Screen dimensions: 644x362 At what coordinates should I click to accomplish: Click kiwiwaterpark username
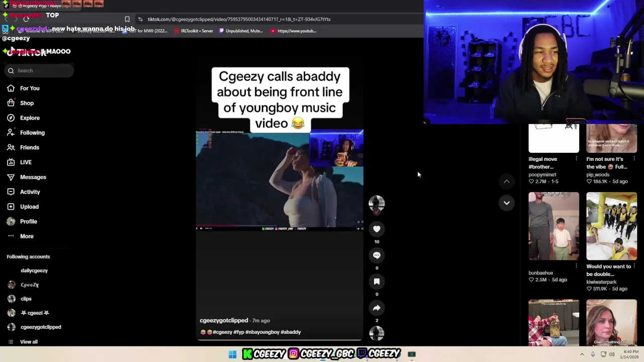click(601, 282)
